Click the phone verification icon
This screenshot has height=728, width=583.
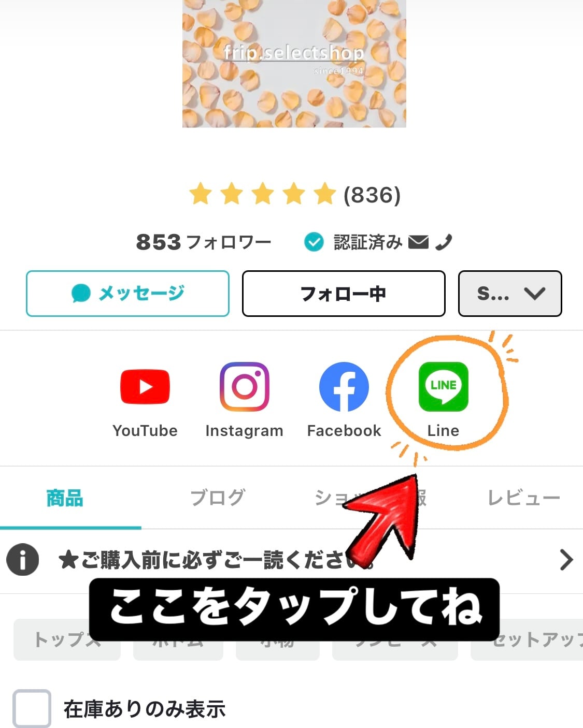pyautogui.click(x=444, y=242)
